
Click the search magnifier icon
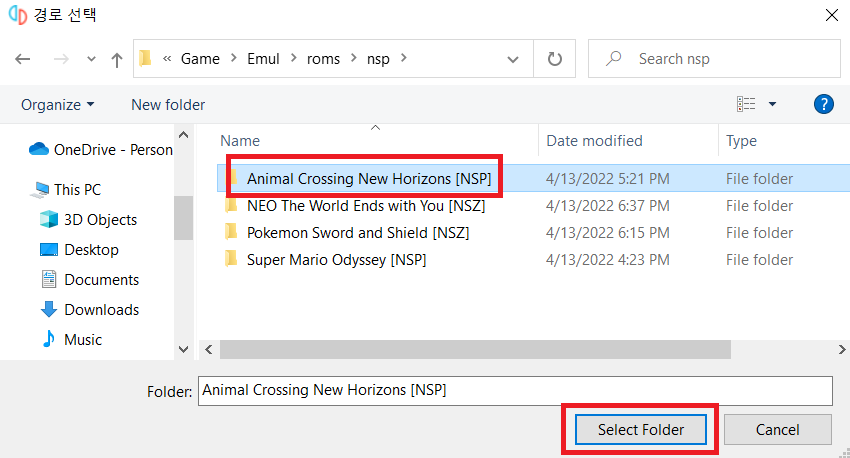click(x=614, y=58)
